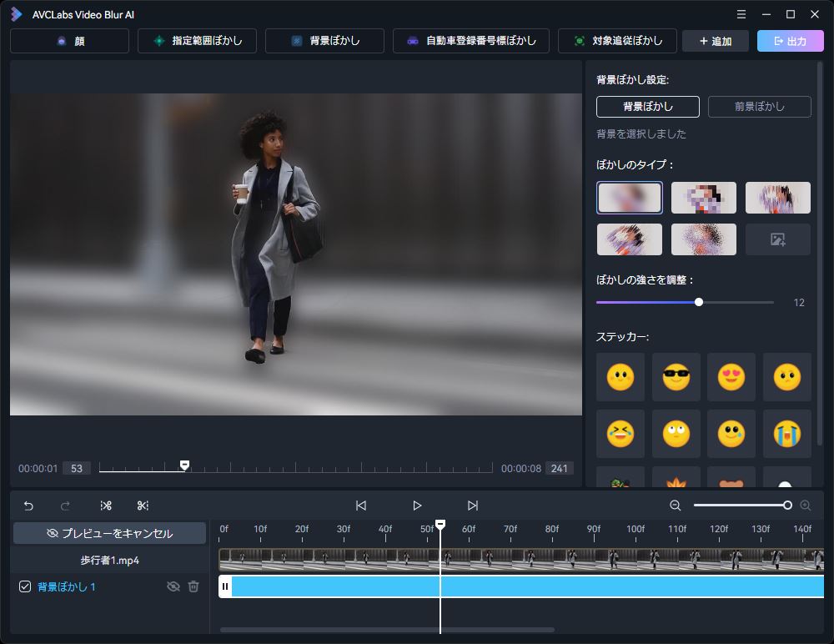
Task: Select the 指定範囲ぼかし tool
Action: (197, 40)
